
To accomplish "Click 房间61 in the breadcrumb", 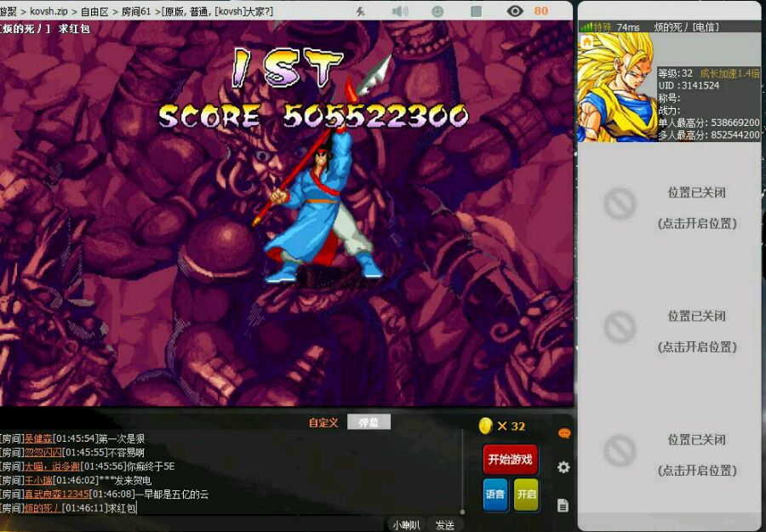I will click(136, 11).
